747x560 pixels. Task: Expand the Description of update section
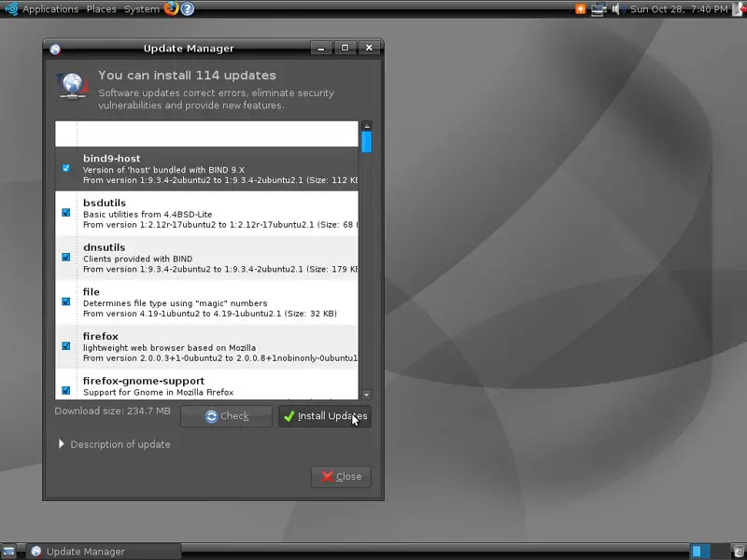pyautogui.click(x=61, y=444)
